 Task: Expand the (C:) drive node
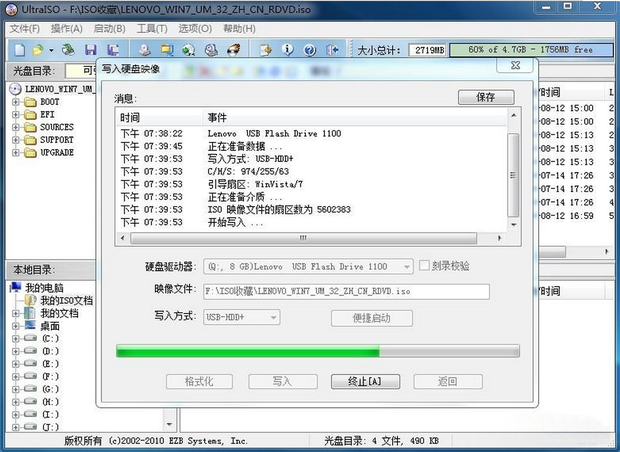point(15,339)
